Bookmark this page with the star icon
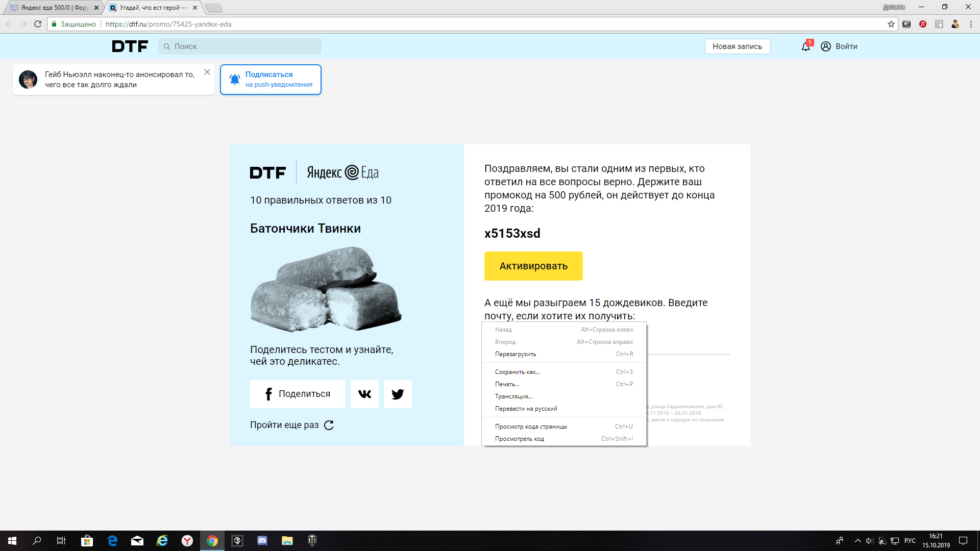Viewport: 980px width, 551px height. pyautogui.click(x=891, y=24)
